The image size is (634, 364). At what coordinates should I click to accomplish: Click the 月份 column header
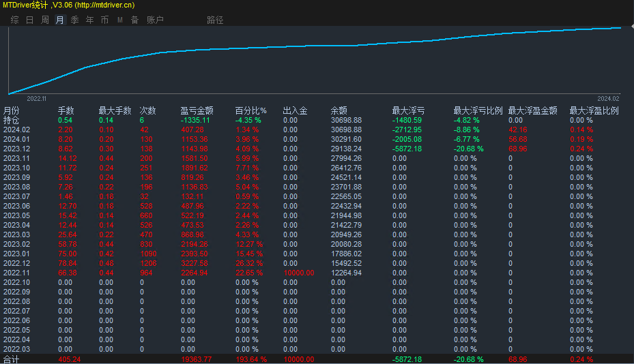coord(12,110)
